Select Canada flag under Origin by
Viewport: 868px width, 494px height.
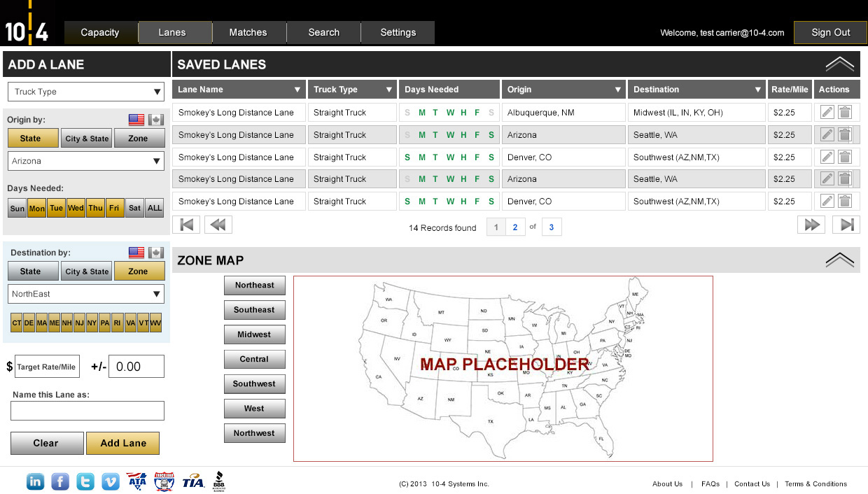pos(155,120)
